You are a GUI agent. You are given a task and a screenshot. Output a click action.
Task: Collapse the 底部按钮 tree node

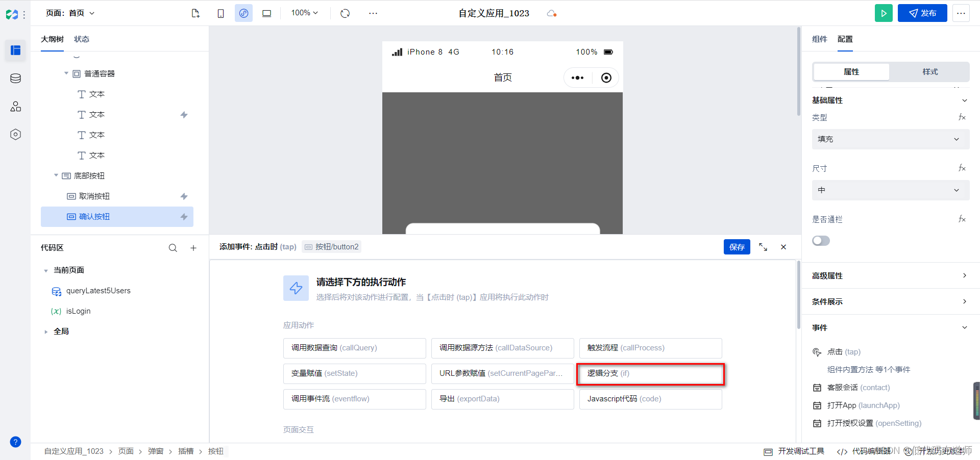pyautogui.click(x=56, y=175)
